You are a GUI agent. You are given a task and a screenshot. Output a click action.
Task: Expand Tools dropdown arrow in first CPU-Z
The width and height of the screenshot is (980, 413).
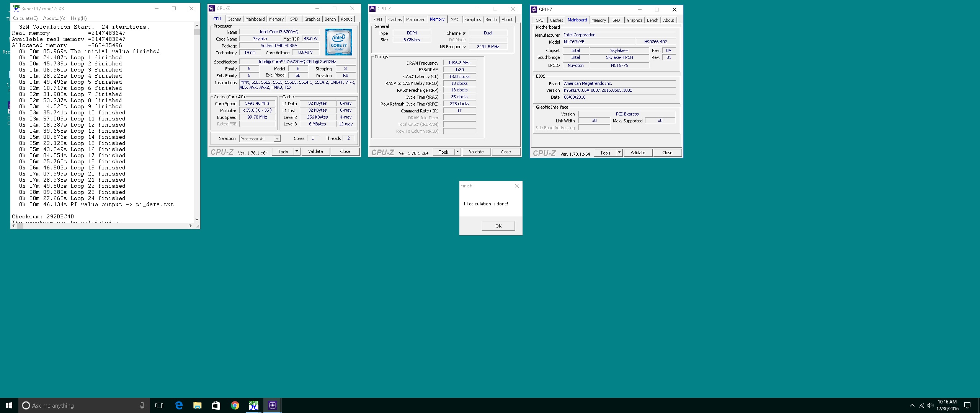[297, 151]
